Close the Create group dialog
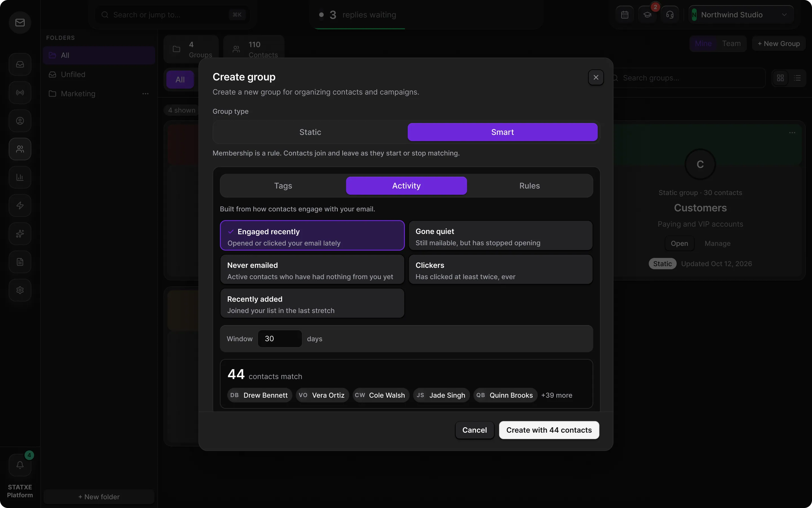 [x=595, y=77]
